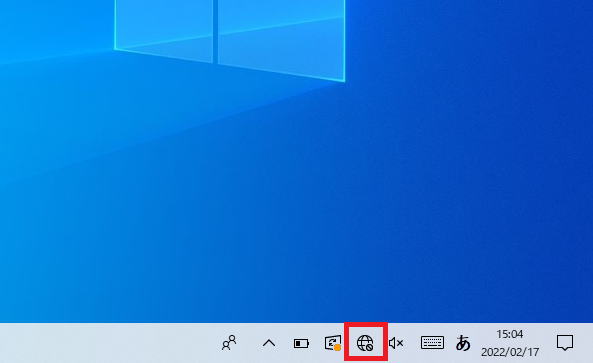Open the sync icon with orange dot
The image size is (593, 363).
[x=333, y=343]
